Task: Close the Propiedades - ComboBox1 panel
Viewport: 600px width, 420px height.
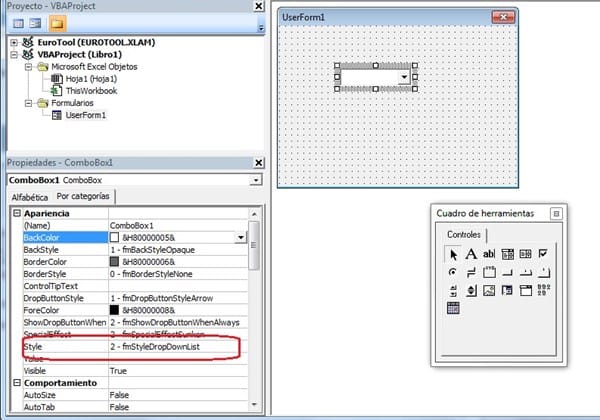Action: click(259, 163)
